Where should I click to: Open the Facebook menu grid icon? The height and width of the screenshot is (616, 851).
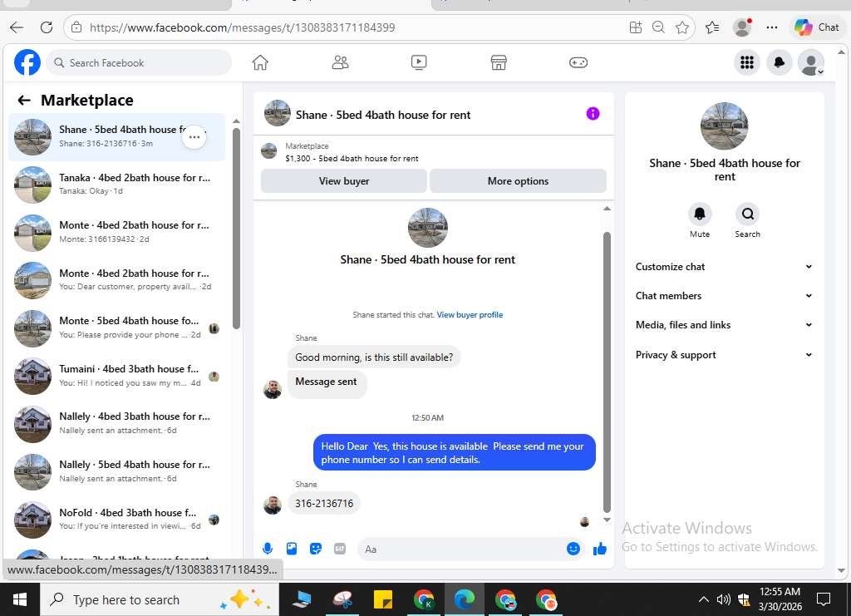point(747,62)
